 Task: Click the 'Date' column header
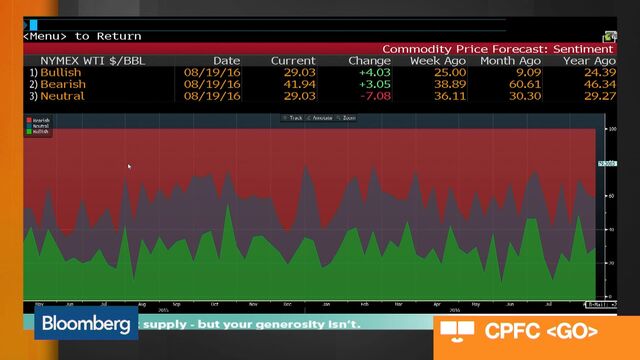click(x=227, y=61)
